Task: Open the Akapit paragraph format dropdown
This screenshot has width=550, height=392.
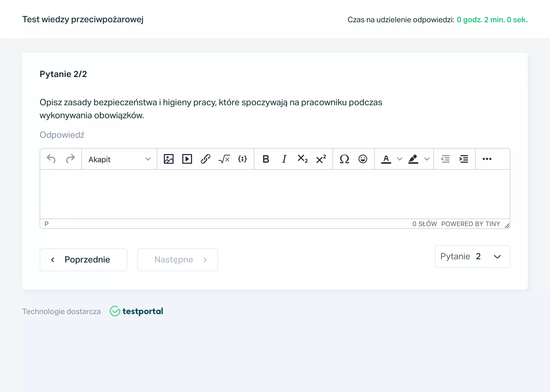Action: tap(119, 159)
